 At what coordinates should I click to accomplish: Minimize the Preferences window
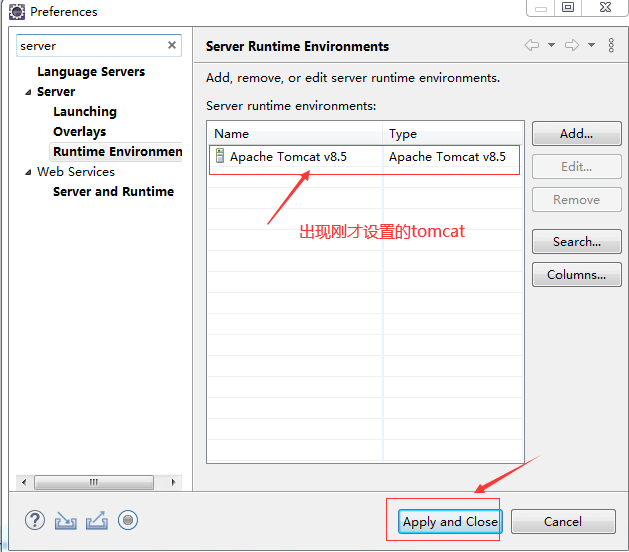pos(541,7)
